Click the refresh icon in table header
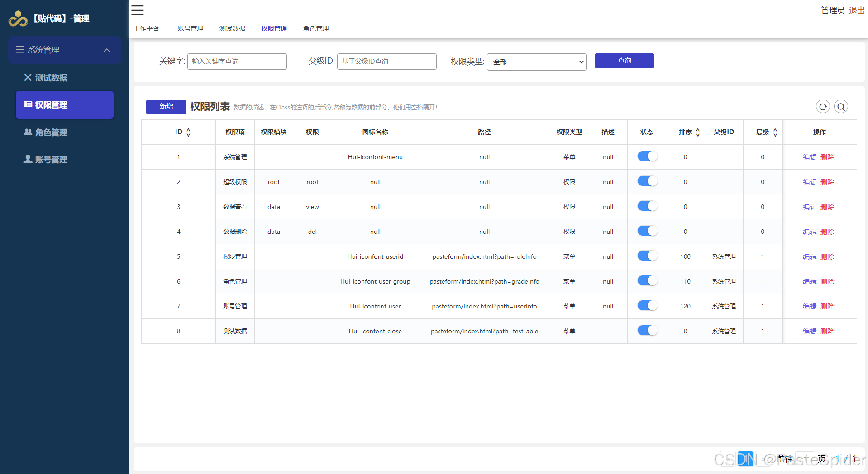The height and width of the screenshot is (474, 868). [x=823, y=107]
